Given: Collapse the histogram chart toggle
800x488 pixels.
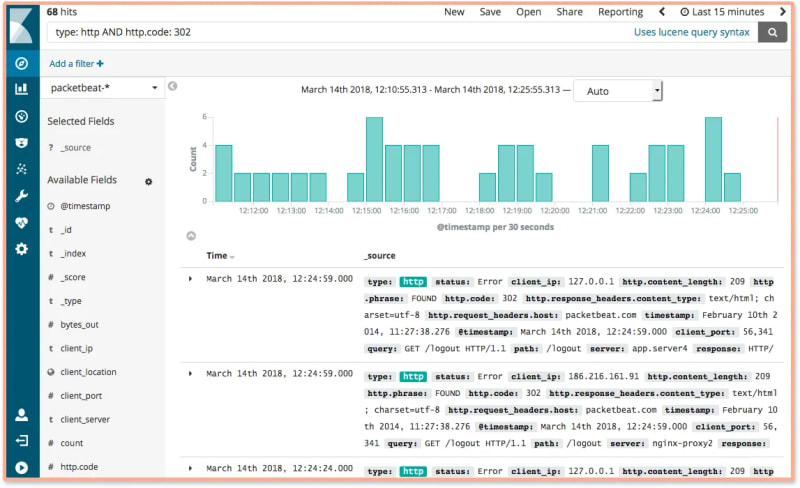Looking at the screenshot, I should 191,236.
